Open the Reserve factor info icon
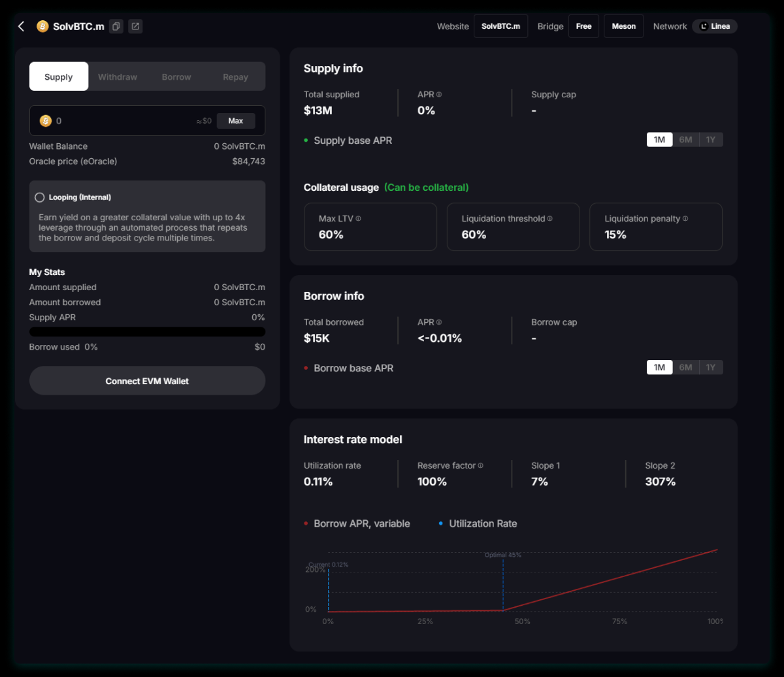 tap(481, 466)
